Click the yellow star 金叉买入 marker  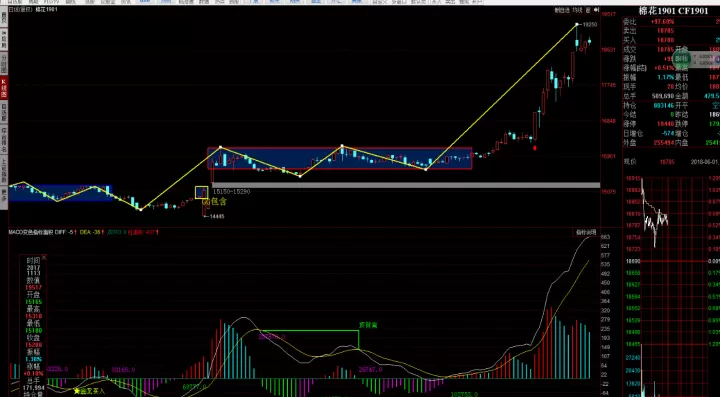[90, 391]
